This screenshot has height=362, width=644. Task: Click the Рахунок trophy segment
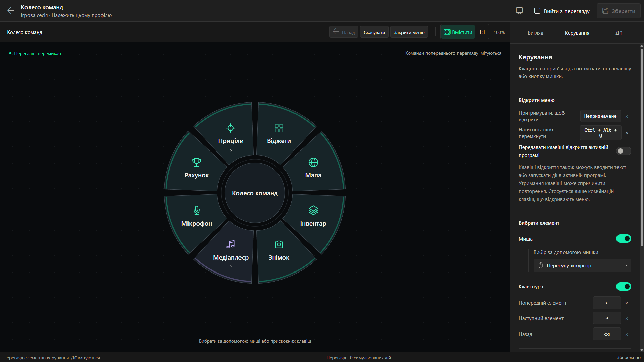[x=197, y=168]
